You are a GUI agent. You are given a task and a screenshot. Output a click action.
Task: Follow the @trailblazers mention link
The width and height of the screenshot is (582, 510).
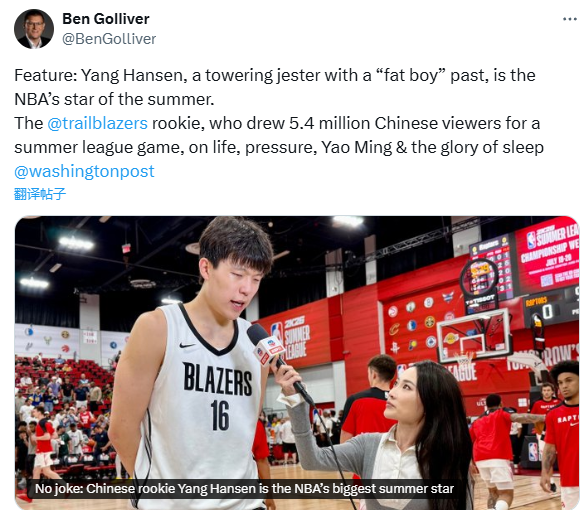[x=97, y=123]
